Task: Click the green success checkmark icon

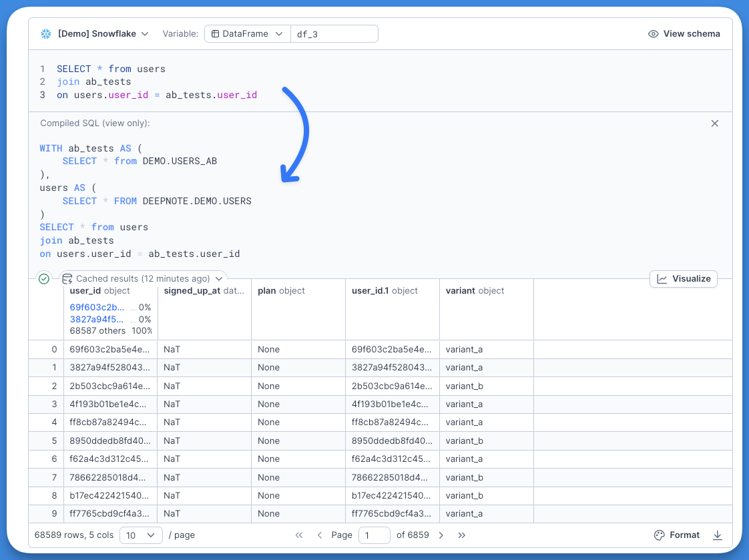Action: (x=44, y=278)
